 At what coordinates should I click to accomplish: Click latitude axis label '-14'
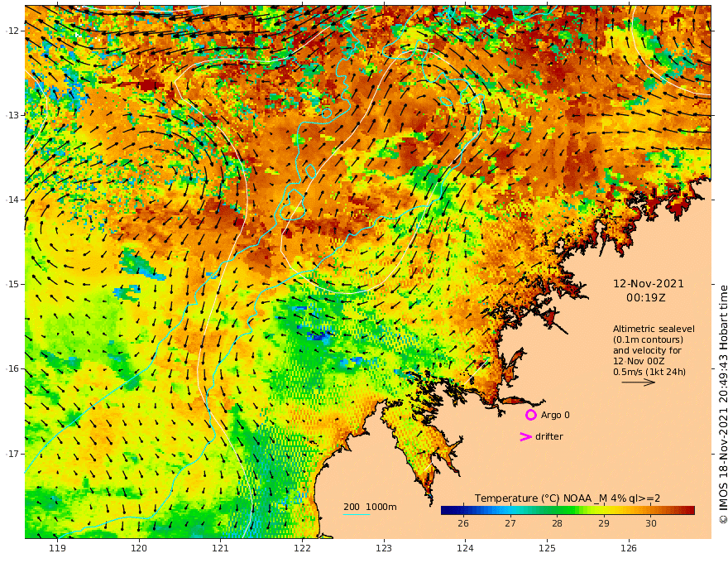click(12, 200)
